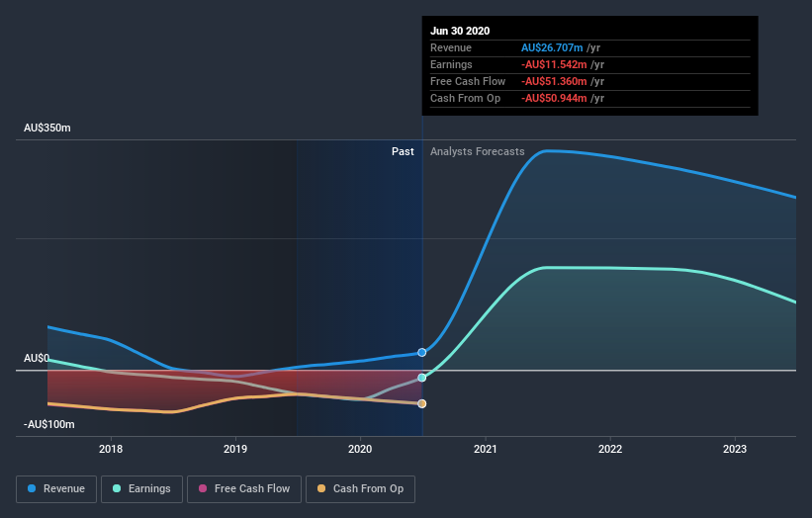Click the -AU$11.542m earnings value
Viewport: 812px width, 518px height.
point(554,64)
